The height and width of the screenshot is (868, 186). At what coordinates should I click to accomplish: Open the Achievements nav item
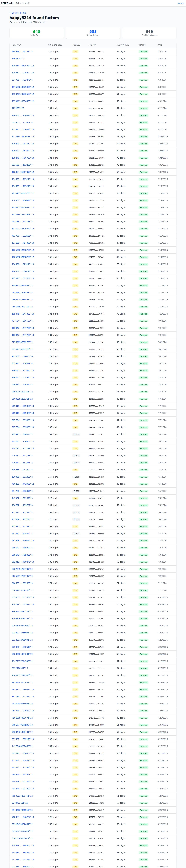[23, 3]
